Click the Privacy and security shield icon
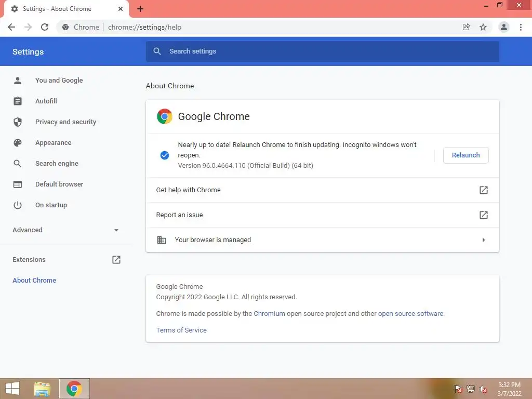Image resolution: width=532 pixels, height=399 pixels. 18,122
